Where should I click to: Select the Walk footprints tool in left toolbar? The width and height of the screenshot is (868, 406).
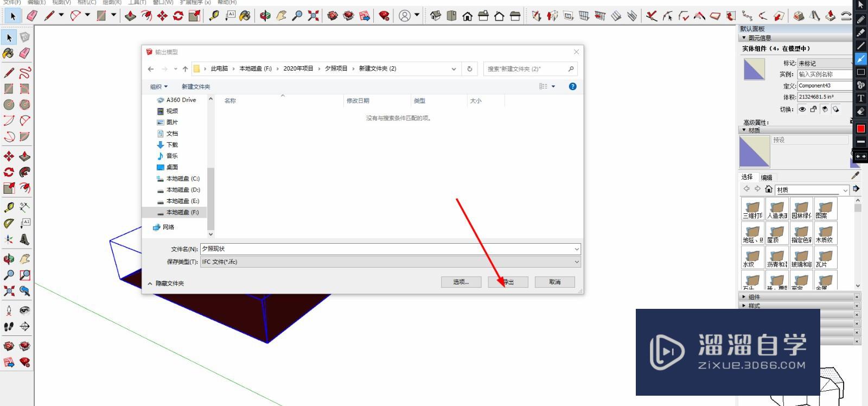pos(9,326)
